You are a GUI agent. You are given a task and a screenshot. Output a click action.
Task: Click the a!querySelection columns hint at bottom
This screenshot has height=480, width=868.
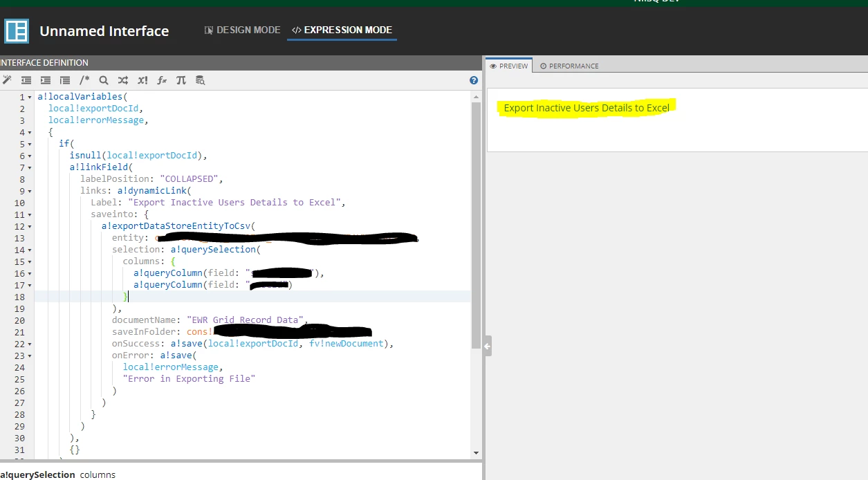(x=57, y=474)
